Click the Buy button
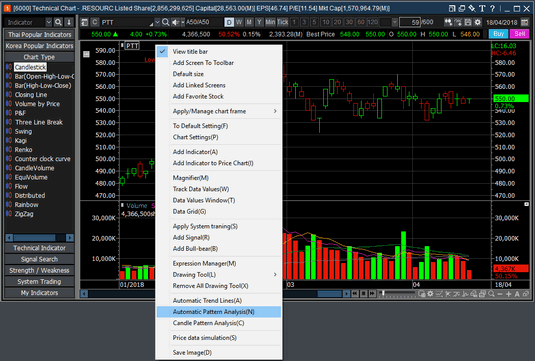The width and height of the screenshot is (535, 361). pos(498,34)
